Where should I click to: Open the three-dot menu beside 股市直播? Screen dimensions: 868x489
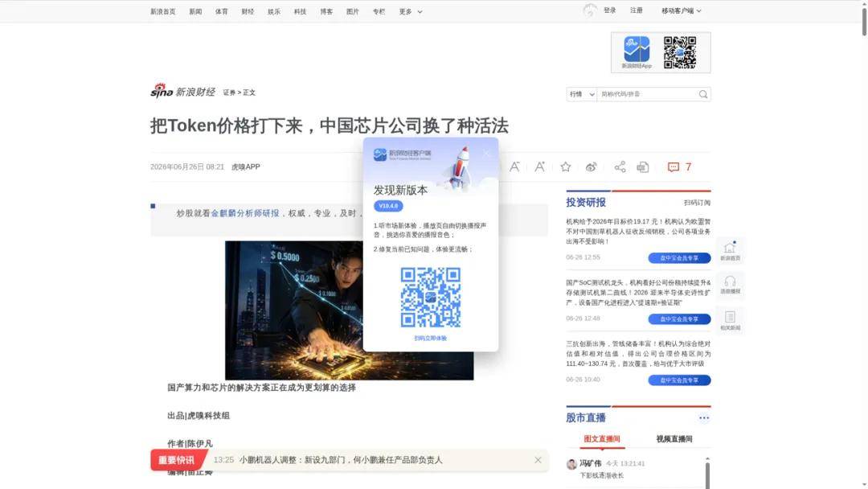[x=703, y=418]
